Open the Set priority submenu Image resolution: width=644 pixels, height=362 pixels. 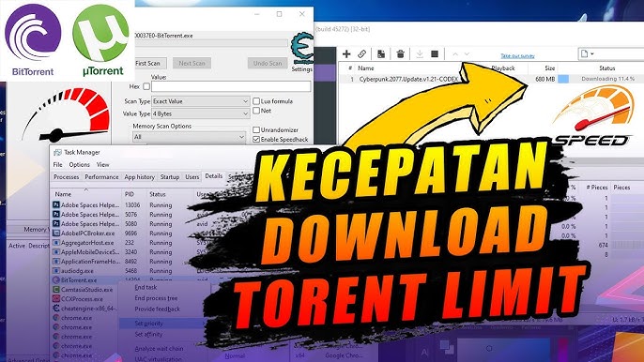coord(161,324)
